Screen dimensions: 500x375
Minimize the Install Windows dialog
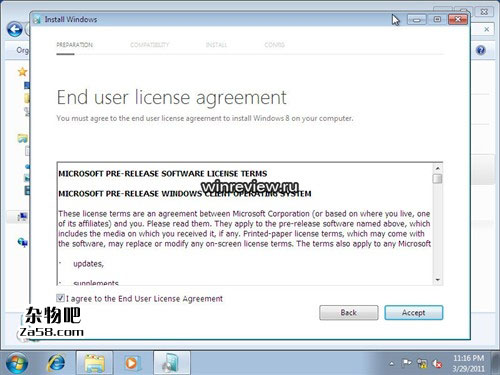tap(417, 20)
